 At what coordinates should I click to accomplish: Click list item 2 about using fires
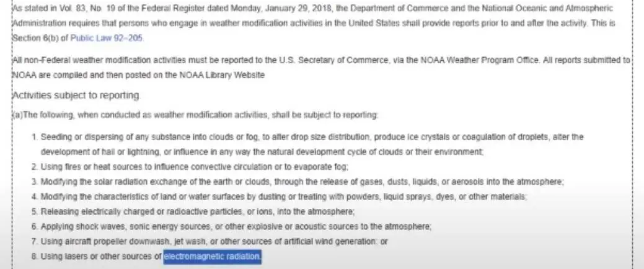(x=194, y=167)
